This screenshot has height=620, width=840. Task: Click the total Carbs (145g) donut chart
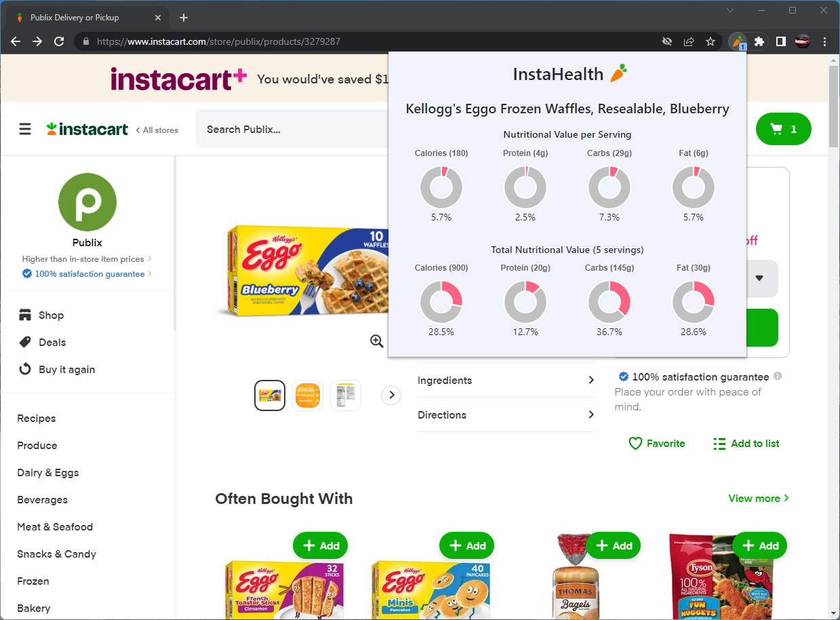point(609,303)
